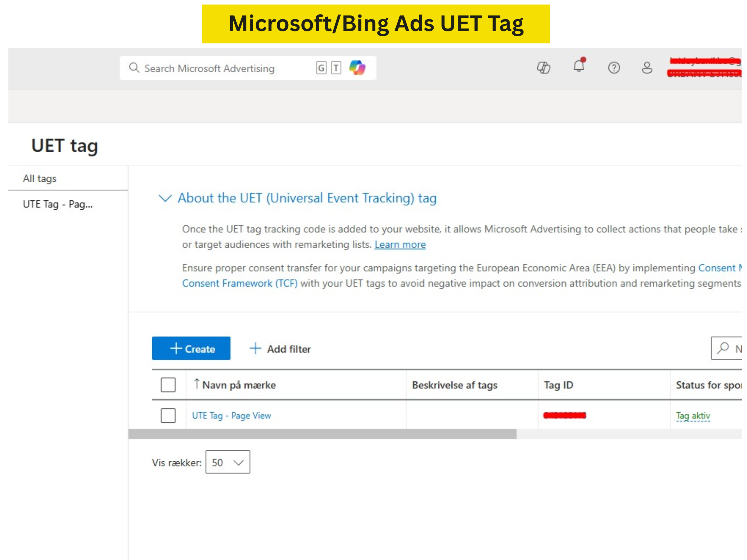Collapse the About the UET tag section
The height and width of the screenshot is (560, 747).
pyautogui.click(x=165, y=198)
